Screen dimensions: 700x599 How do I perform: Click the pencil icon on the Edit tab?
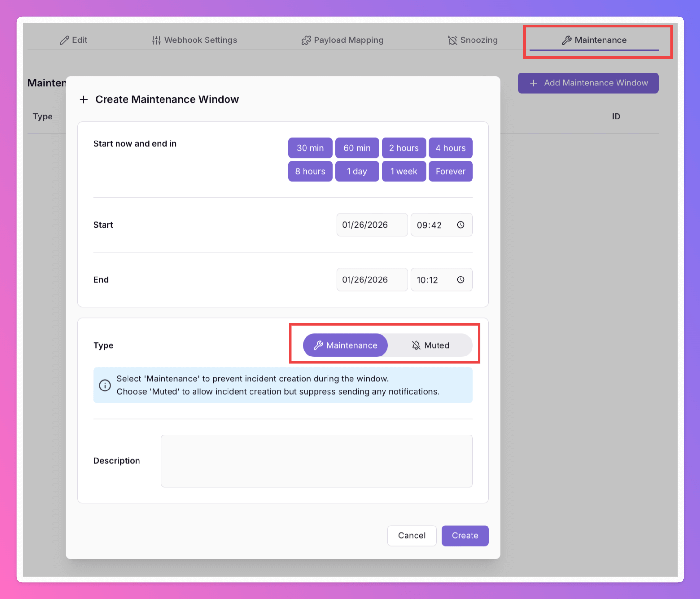tap(64, 40)
